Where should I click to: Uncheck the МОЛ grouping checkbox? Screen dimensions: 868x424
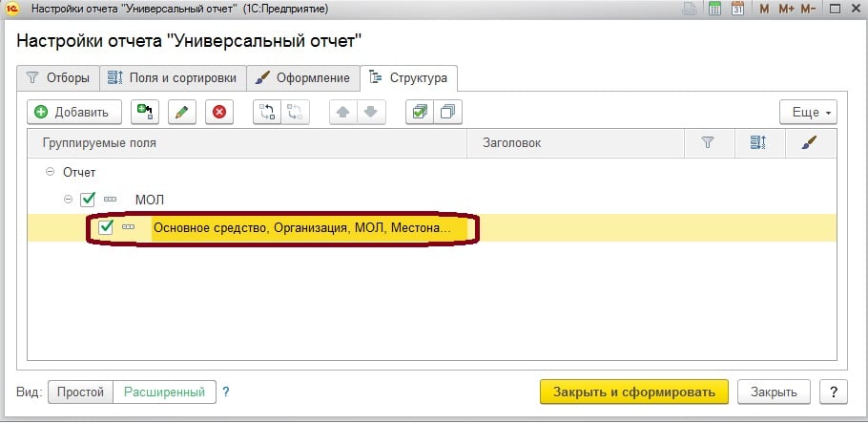click(88, 200)
